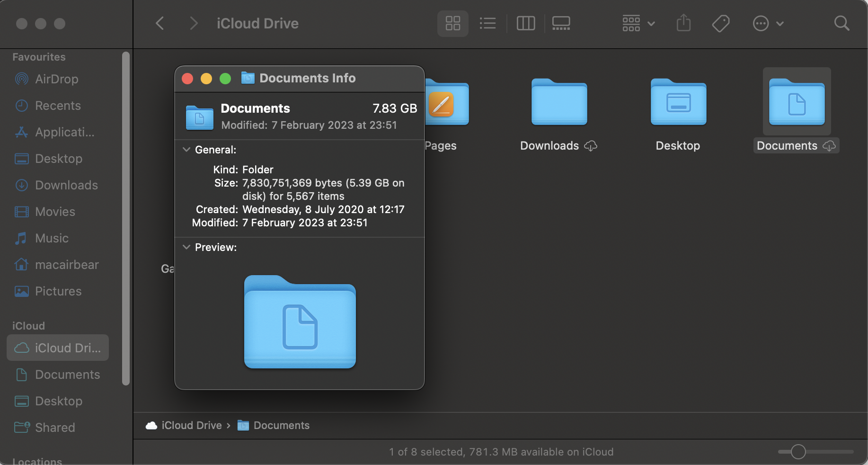Click the Desktop folder name label
This screenshot has height=465, width=868.
[678, 146]
